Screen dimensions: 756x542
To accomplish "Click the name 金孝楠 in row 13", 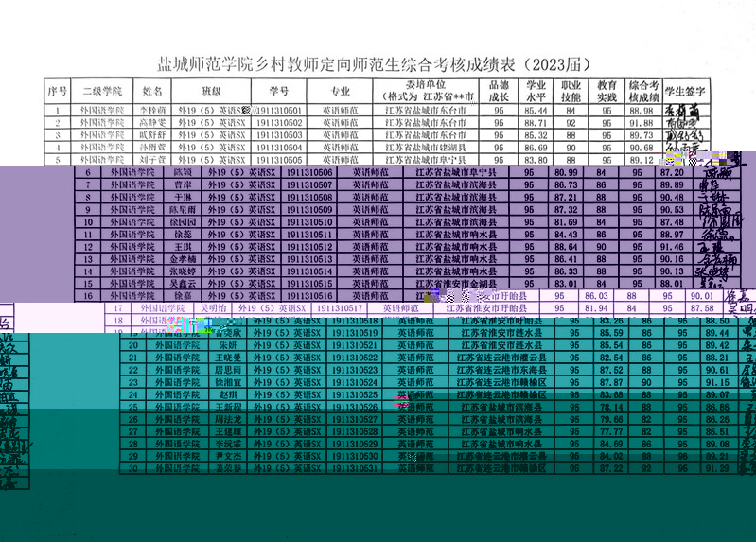I will [x=183, y=259].
